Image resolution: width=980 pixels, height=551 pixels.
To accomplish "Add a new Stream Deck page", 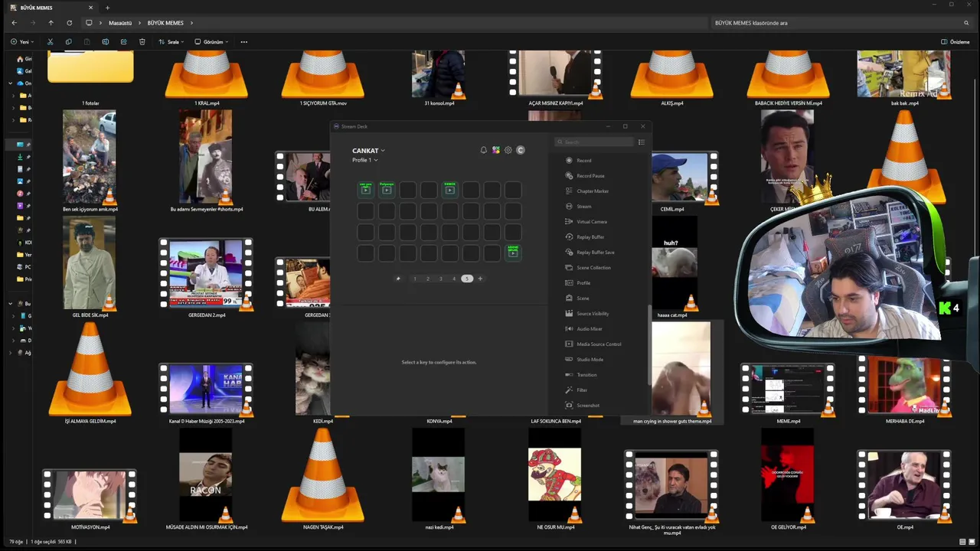I will point(480,279).
